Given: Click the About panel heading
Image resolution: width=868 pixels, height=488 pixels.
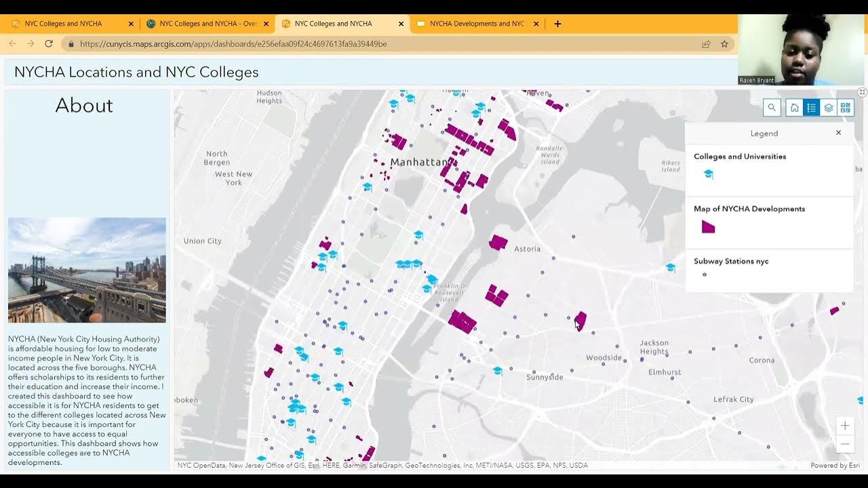Looking at the screenshot, I should (x=84, y=105).
